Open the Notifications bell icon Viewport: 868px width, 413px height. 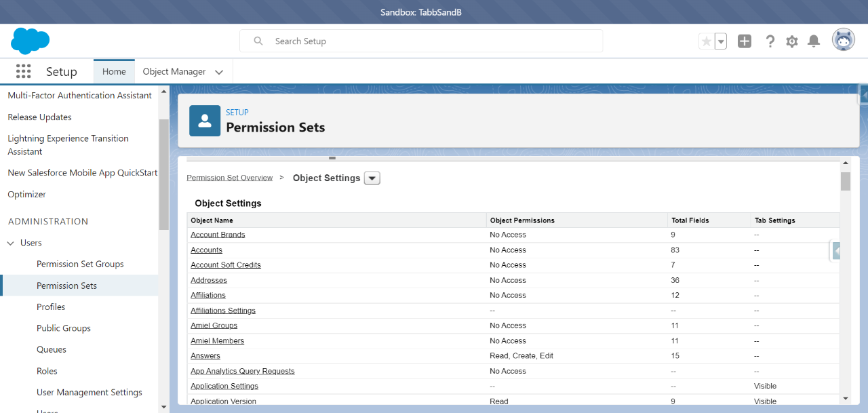pos(814,41)
